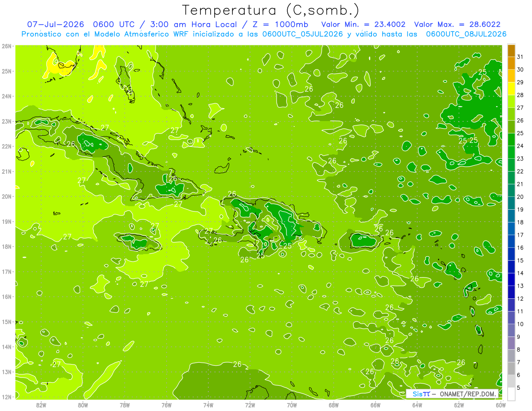This screenshot has width=532, height=411.
Task: Click legend color between 16 and 17
Action: click(x=511, y=241)
